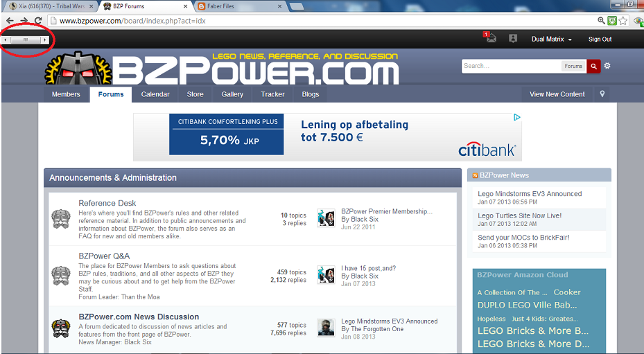This screenshot has height=354, width=644.
Task: Go back with the browser back arrow
Action: point(10,21)
